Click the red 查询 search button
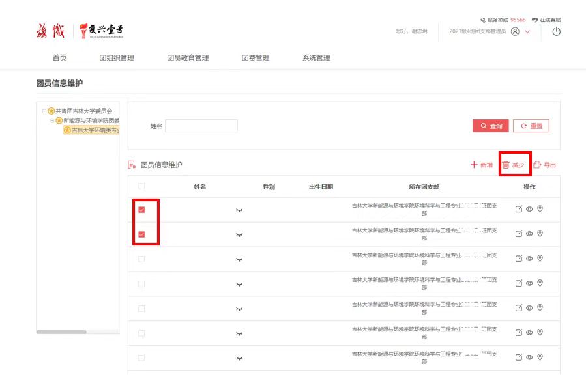The width and height of the screenshot is (586, 392). 490,126
